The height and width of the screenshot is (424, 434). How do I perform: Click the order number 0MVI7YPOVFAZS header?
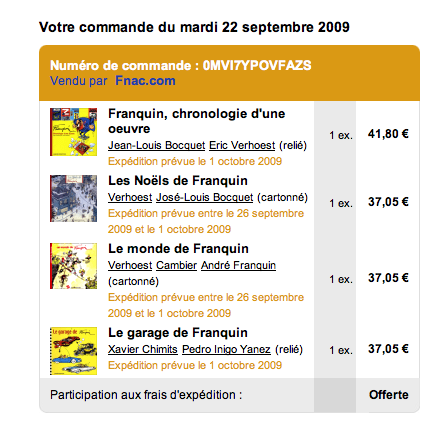tap(181, 65)
